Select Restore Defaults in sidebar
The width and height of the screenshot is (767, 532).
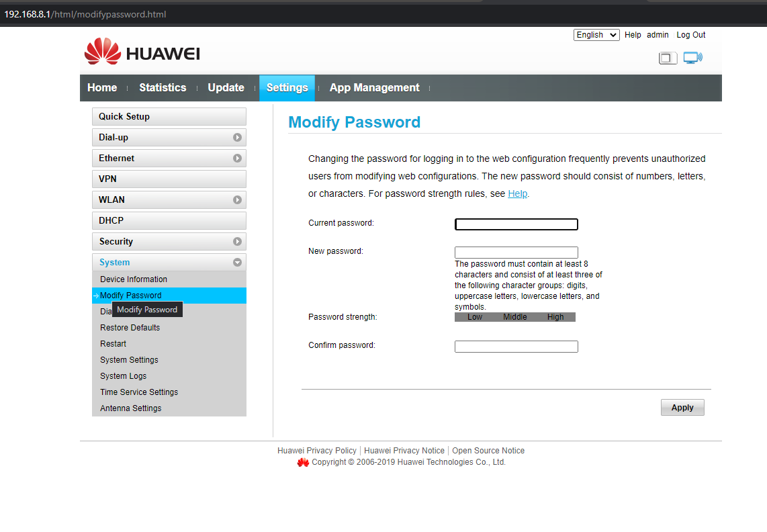[x=130, y=328]
